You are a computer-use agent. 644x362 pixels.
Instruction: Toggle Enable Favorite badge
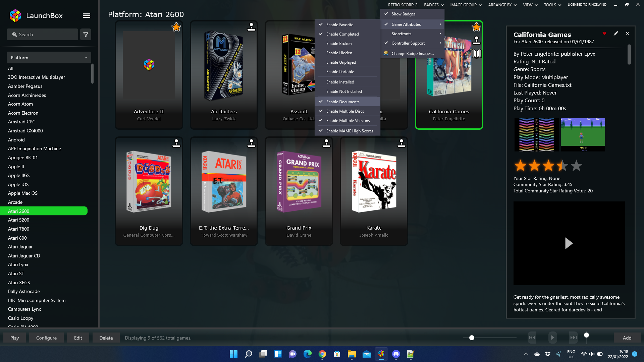coord(347,25)
